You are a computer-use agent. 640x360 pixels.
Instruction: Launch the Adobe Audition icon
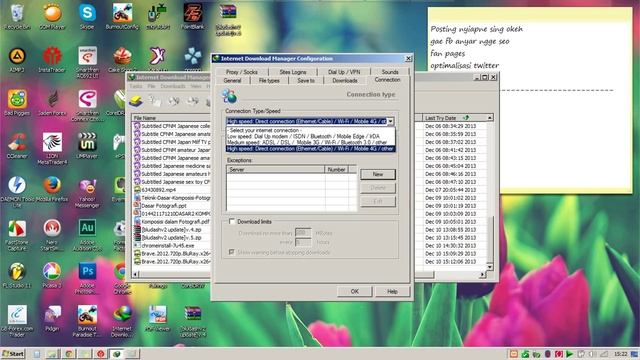pos(87,235)
